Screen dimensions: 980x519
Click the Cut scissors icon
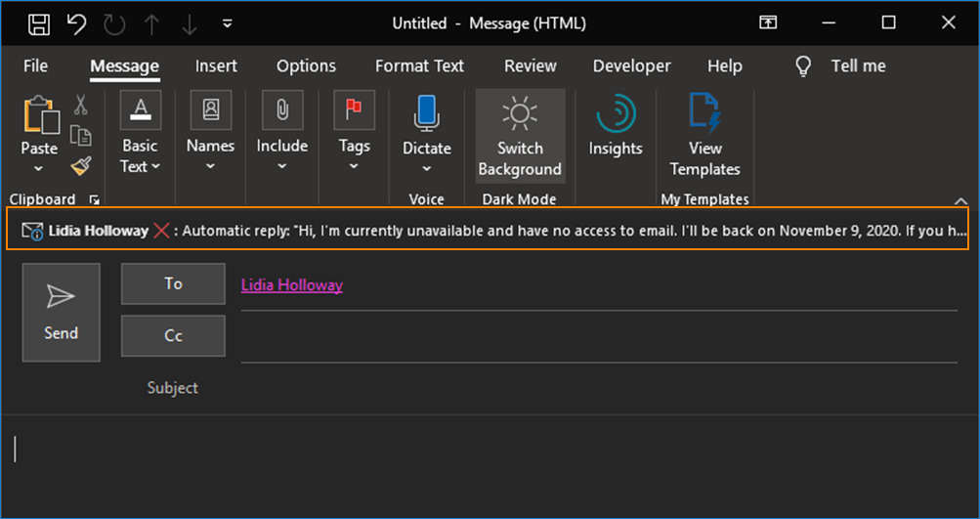coord(81,105)
